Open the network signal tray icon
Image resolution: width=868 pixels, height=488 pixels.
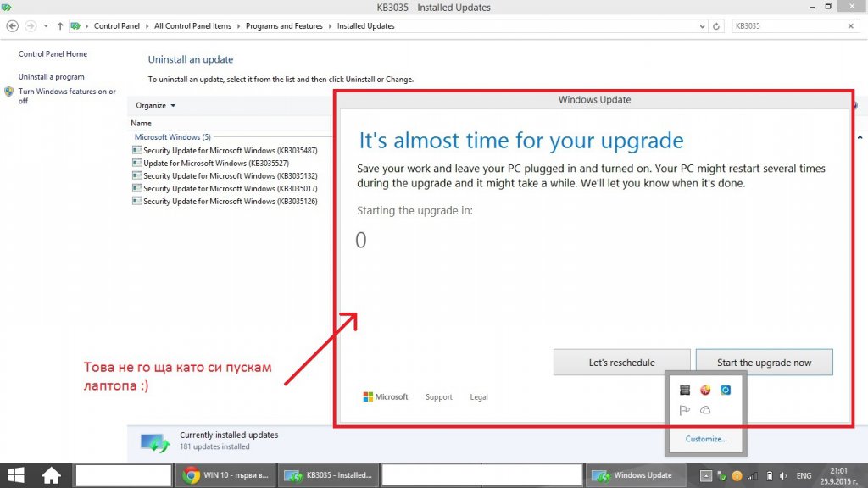click(753, 476)
